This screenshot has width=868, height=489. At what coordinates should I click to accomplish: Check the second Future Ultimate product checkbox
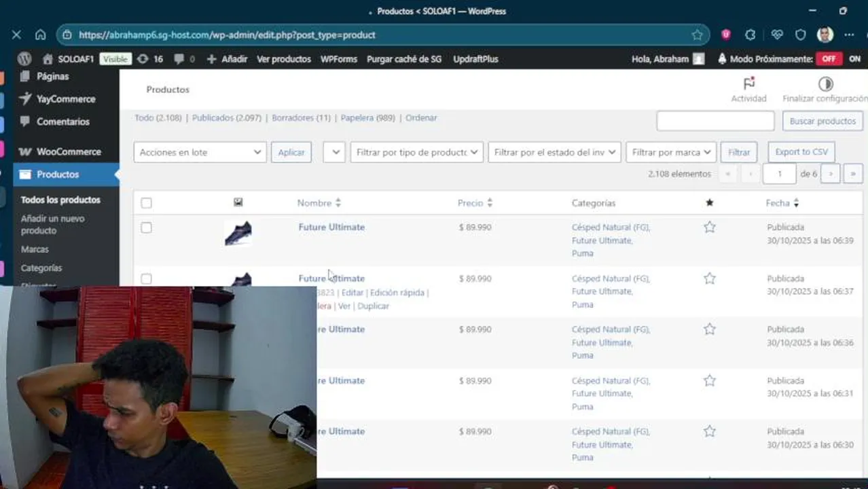146,278
